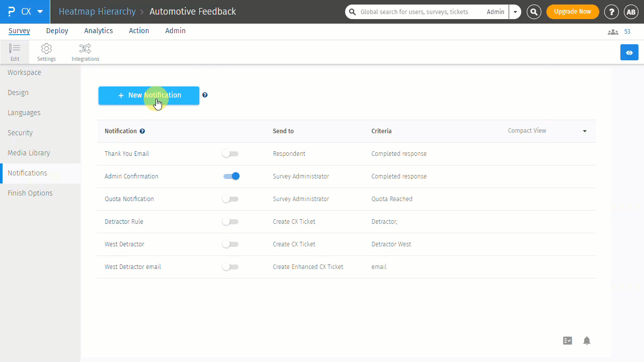Switch to the Action tab
644x362 pixels.
point(139,31)
